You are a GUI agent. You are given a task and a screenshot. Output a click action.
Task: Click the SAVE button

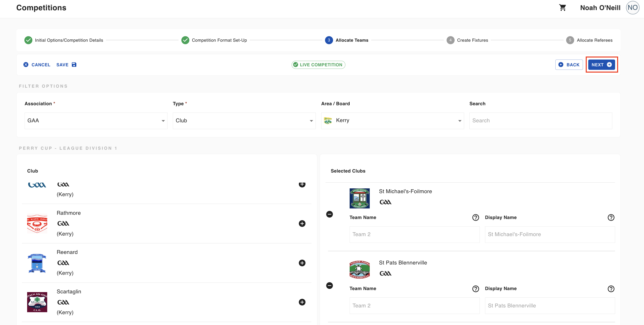[67, 65]
